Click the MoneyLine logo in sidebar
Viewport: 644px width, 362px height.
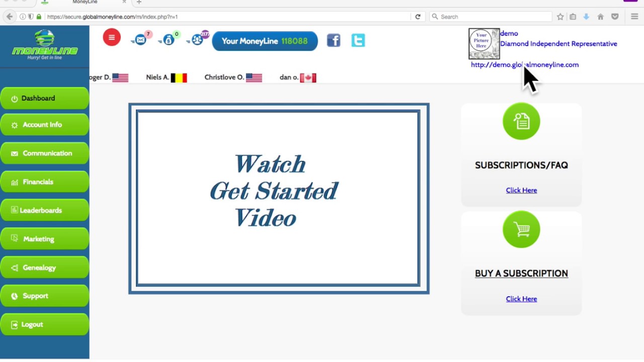pyautogui.click(x=45, y=44)
